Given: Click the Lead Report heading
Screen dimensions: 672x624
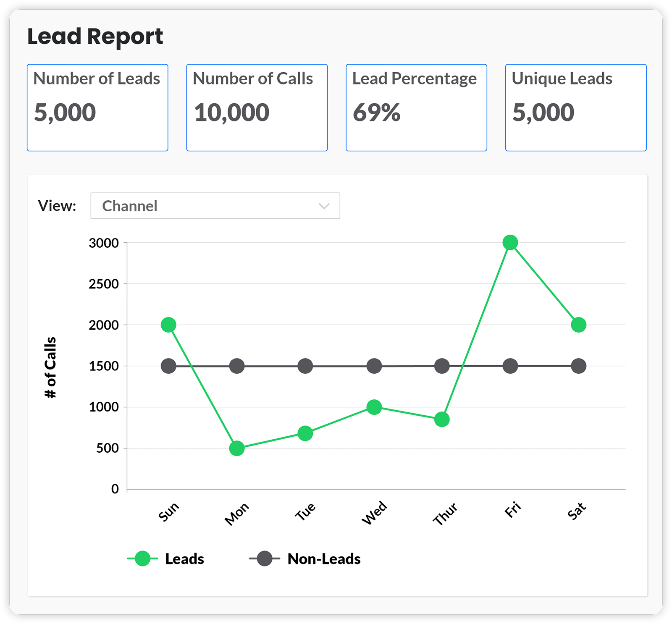Looking at the screenshot, I should 95,37.
